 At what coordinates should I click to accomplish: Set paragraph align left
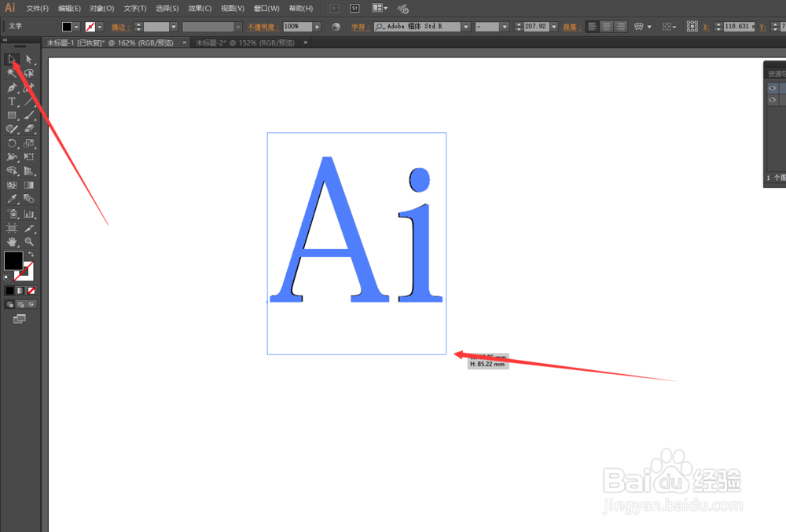click(592, 27)
